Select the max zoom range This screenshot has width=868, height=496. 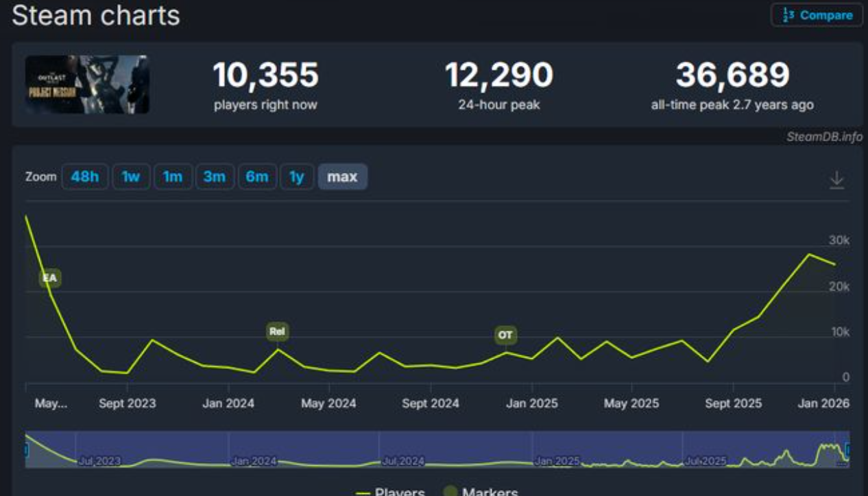(x=342, y=177)
